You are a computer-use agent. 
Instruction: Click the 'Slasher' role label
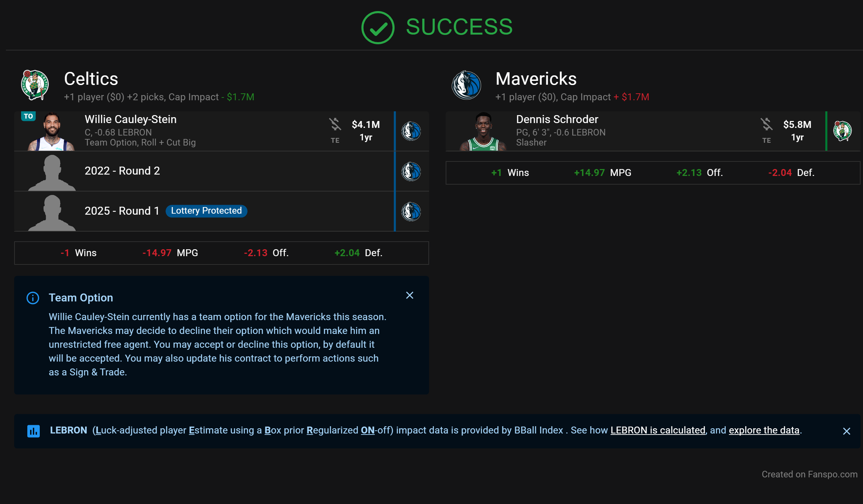[531, 142]
